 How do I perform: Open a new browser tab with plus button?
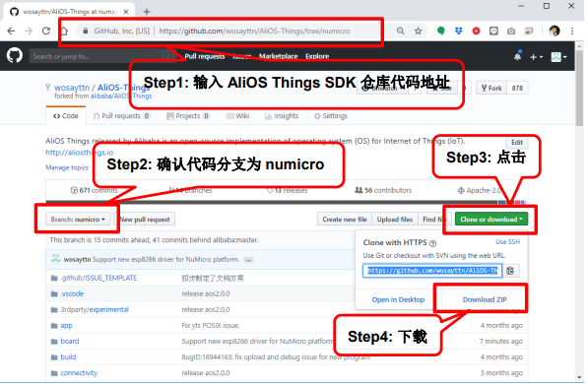[x=147, y=12]
